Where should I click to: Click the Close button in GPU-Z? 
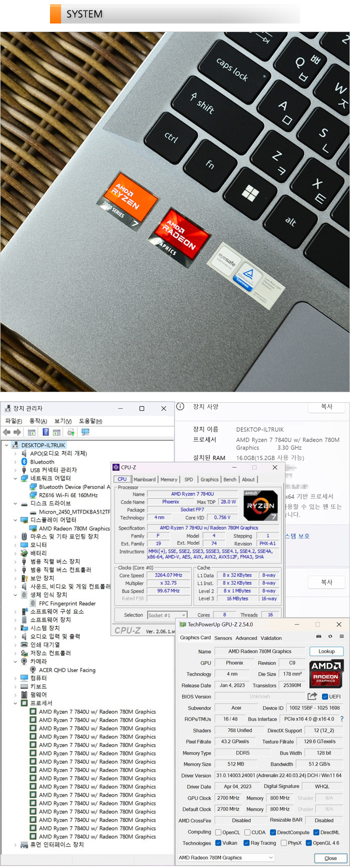(330, 858)
